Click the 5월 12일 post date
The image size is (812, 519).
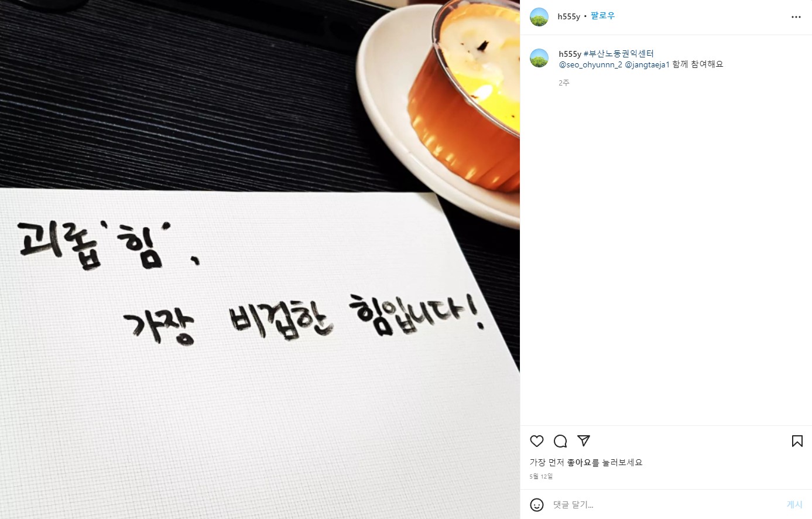click(x=541, y=476)
